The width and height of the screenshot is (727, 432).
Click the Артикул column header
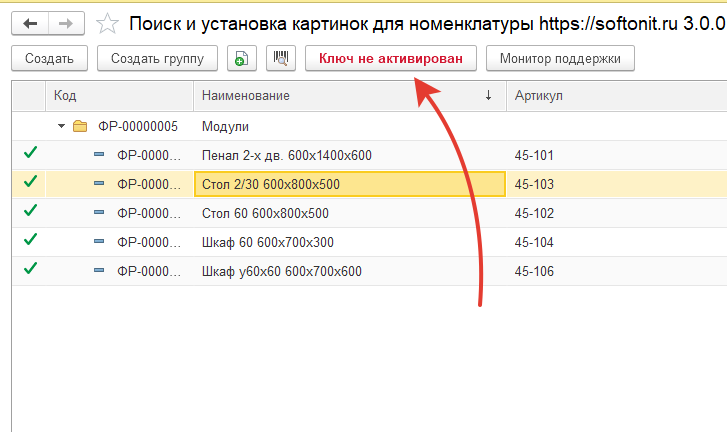tap(617, 95)
